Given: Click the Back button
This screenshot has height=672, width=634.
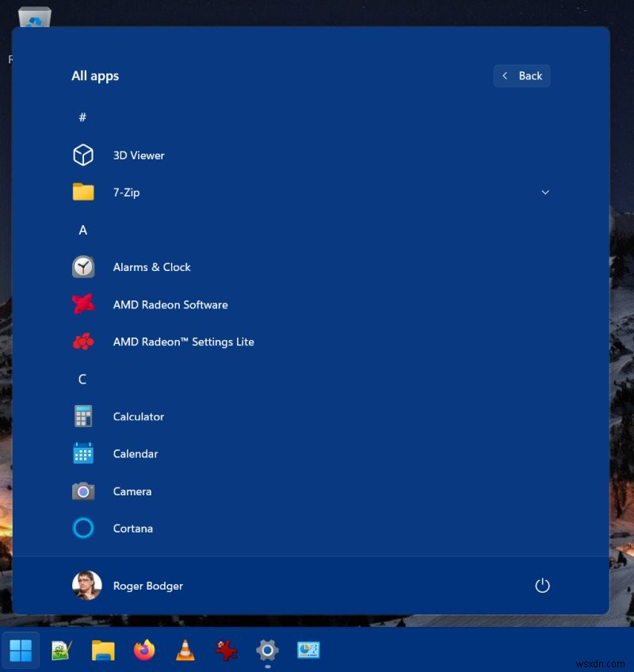Looking at the screenshot, I should 521,75.
